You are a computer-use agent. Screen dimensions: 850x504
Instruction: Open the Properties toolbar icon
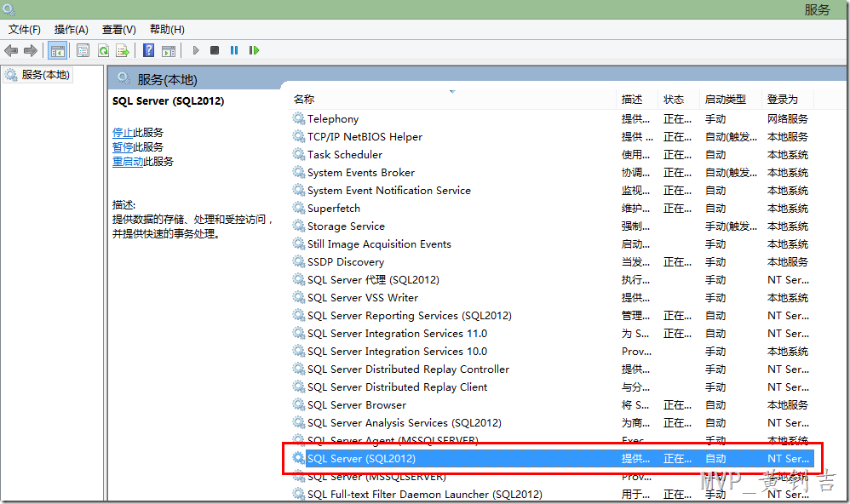tap(83, 50)
